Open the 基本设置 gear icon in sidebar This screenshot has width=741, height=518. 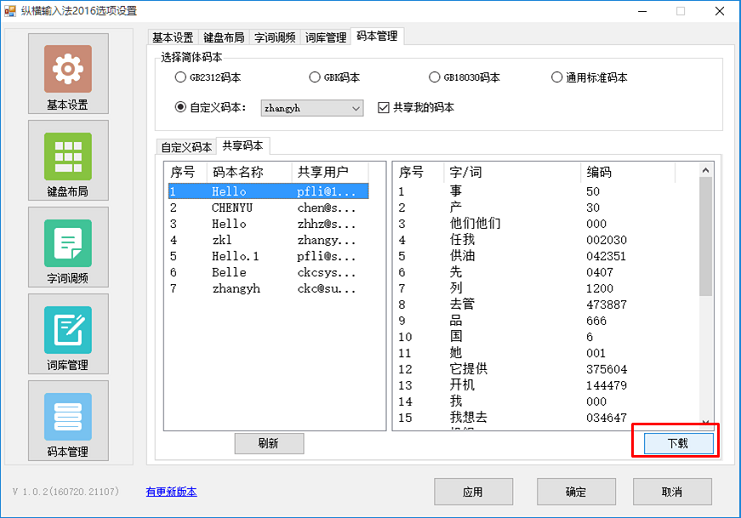pyautogui.click(x=67, y=69)
